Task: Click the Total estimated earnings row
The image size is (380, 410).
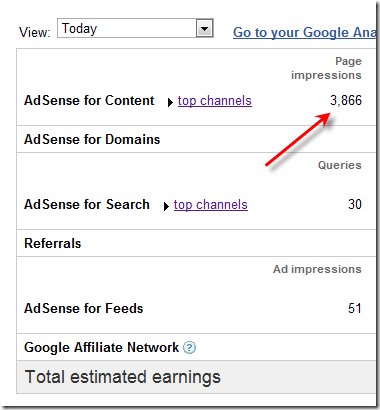Action: point(196,377)
